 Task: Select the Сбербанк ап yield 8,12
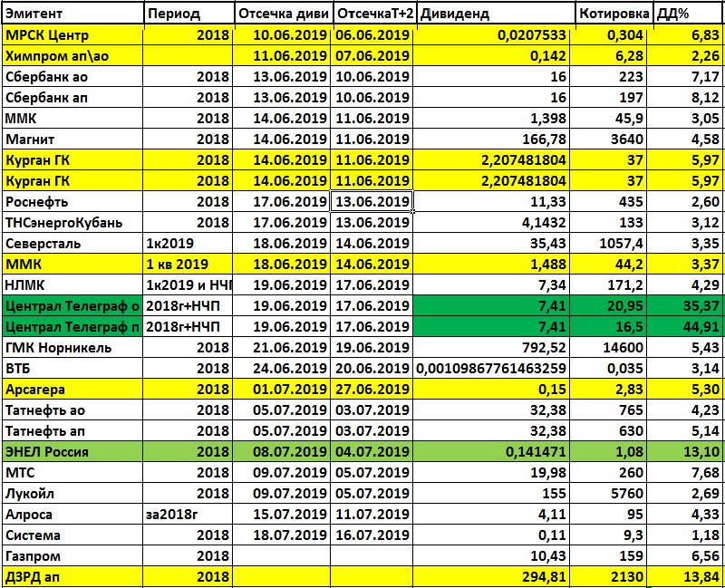click(x=686, y=98)
